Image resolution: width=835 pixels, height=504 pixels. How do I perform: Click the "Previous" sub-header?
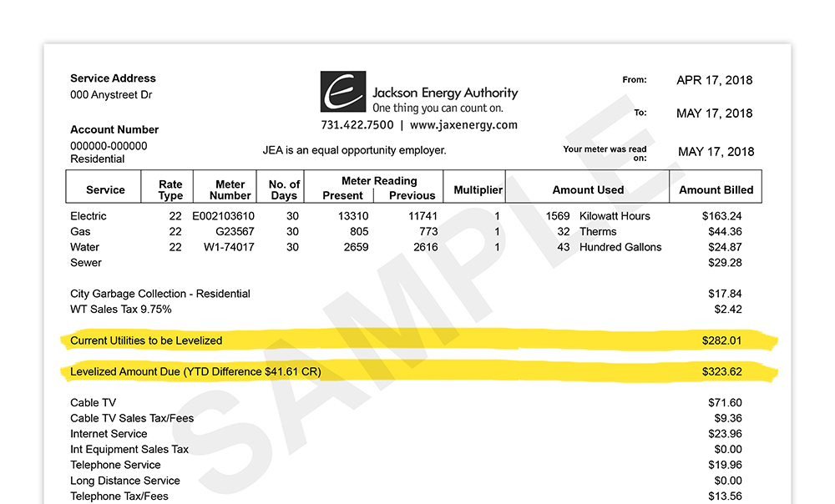(x=412, y=195)
